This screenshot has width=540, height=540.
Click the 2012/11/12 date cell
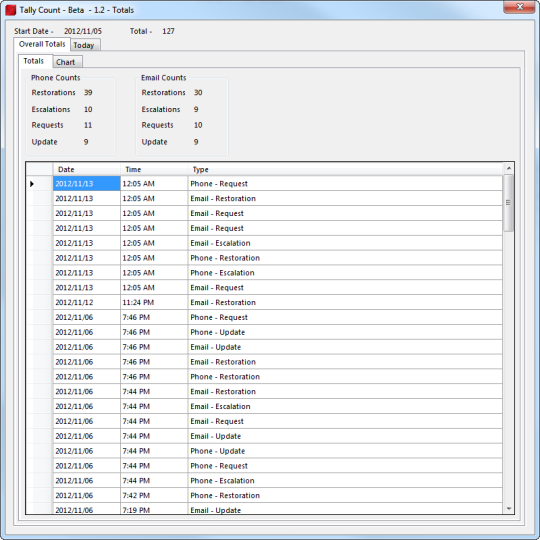(86, 302)
